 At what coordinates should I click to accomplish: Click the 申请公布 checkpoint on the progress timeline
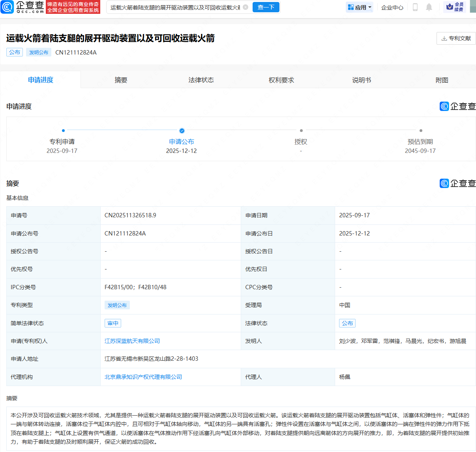(x=182, y=130)
